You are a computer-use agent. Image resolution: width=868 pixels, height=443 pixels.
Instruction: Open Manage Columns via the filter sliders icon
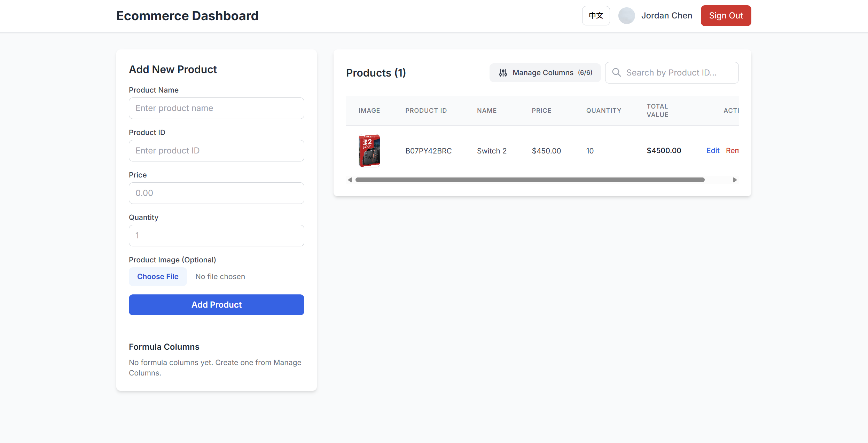coord(503,72)
